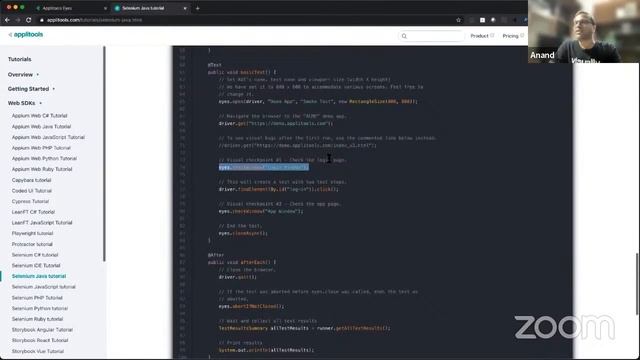Select the highlighted Selenium Java tutorial

[x=39, y=276]
